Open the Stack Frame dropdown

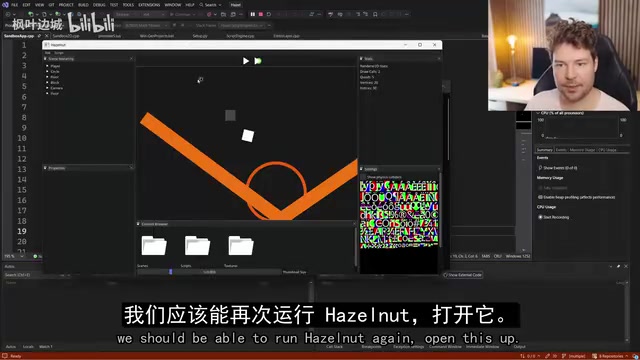(242, 25)
